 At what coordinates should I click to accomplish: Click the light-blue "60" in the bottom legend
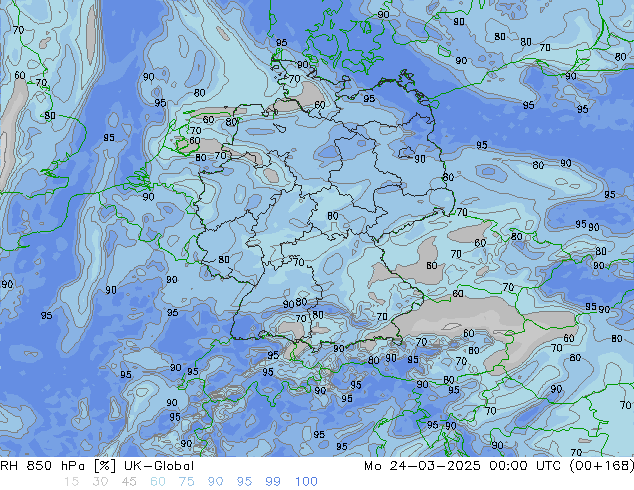coord(158,482)
